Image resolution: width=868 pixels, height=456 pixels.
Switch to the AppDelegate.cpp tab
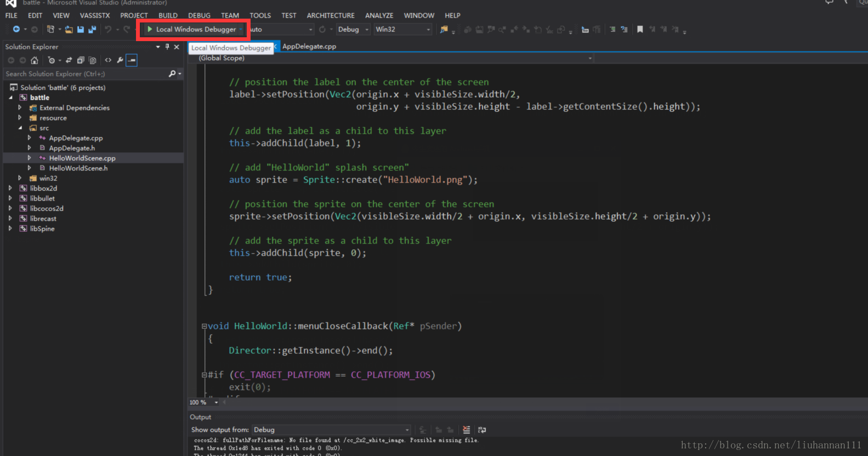point(309,47)
